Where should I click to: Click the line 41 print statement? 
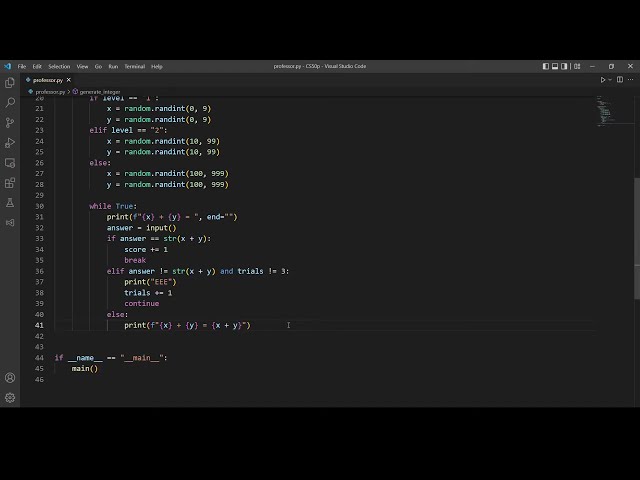[x=187, y=325]
